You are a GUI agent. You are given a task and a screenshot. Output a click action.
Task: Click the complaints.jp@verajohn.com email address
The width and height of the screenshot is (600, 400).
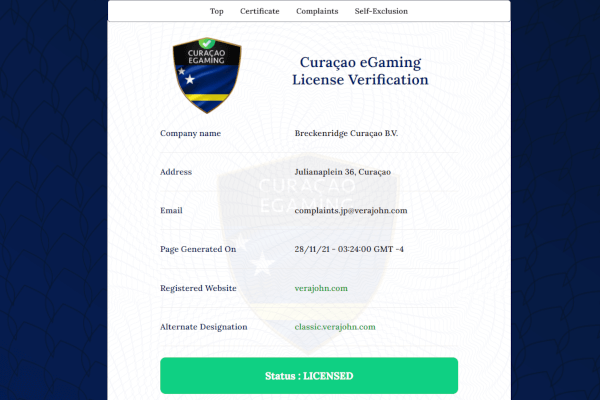click(351, 211)
